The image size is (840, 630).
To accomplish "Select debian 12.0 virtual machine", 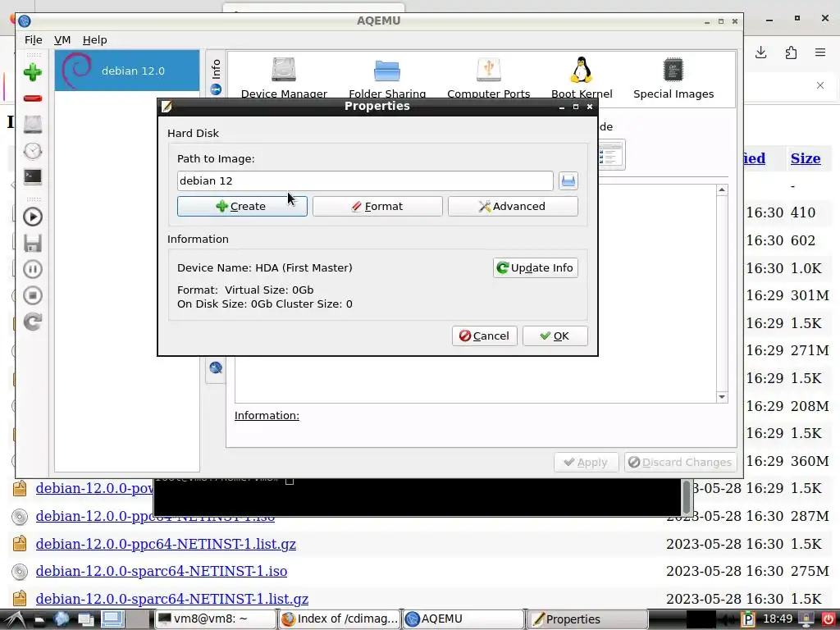I will (127, 71).
